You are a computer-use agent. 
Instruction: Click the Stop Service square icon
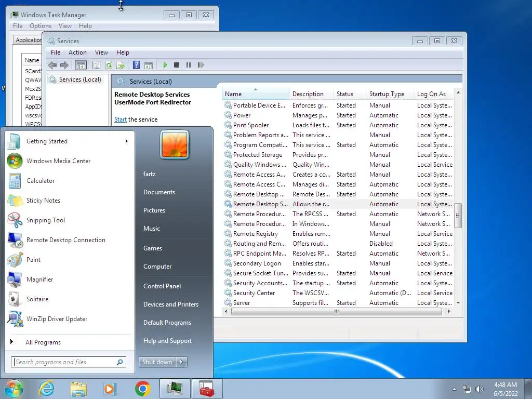[x=177, y=65]
